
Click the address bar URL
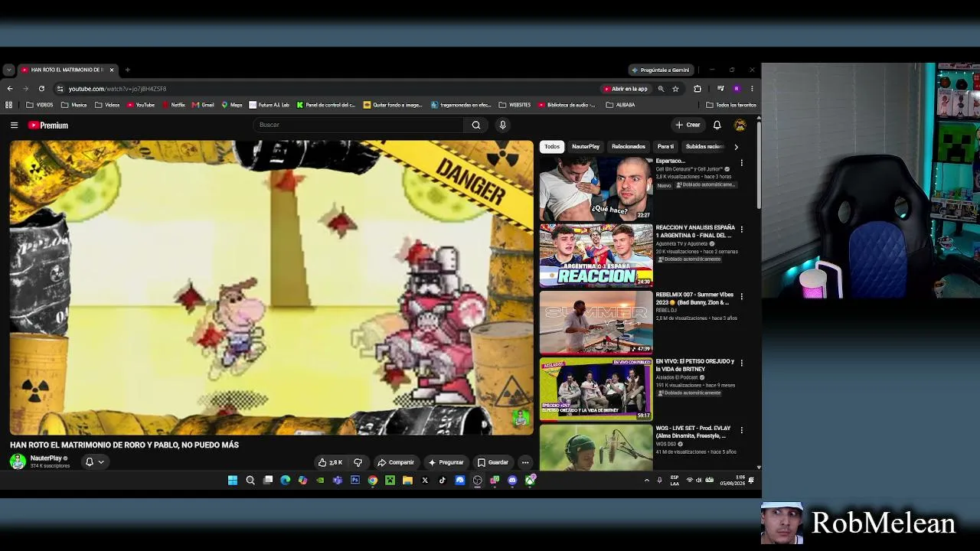tap(117, 89)
